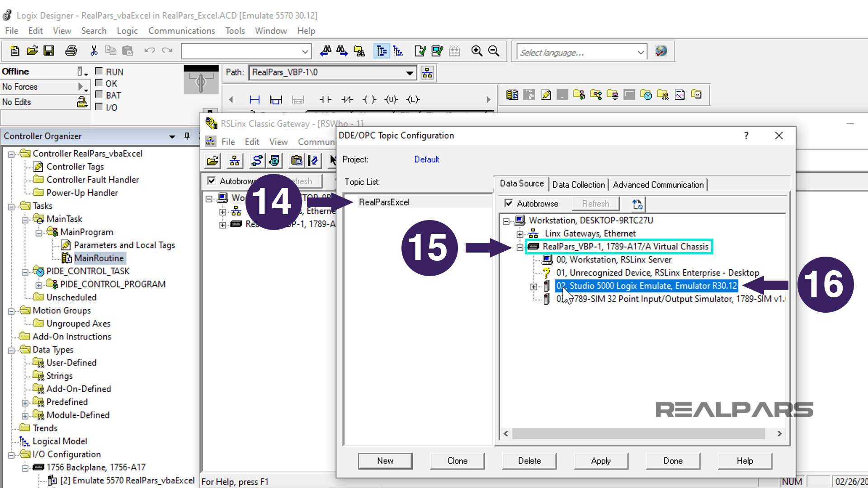Click the OK status indicator box

tap(99, 83)
